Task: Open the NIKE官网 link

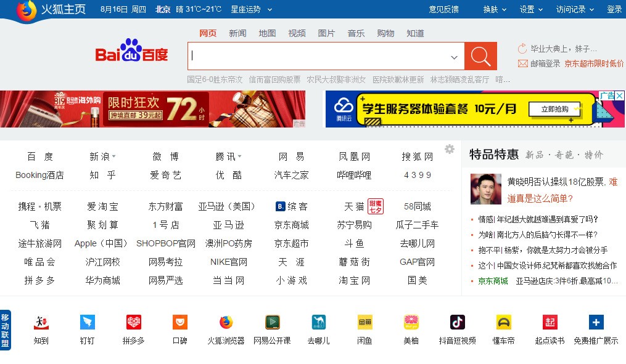Action: click(229, 262)
